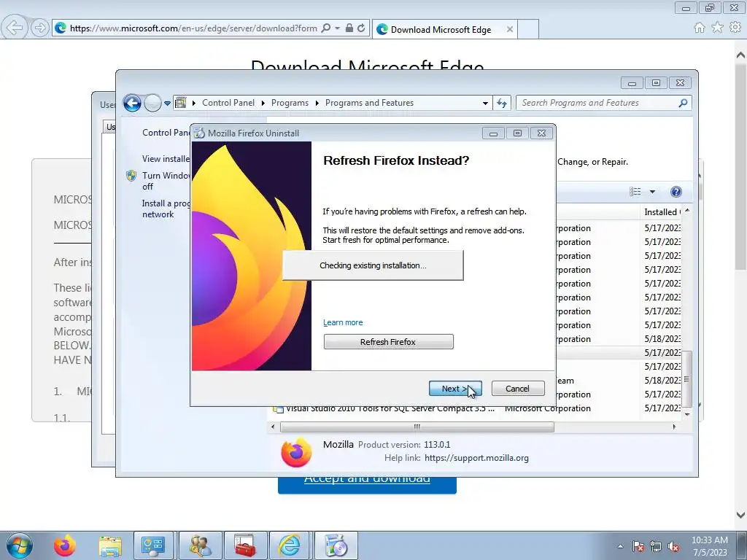Viewport: 747px width, 560px height.
Task: Show hidden system tray icons
Action: (620, 546)
